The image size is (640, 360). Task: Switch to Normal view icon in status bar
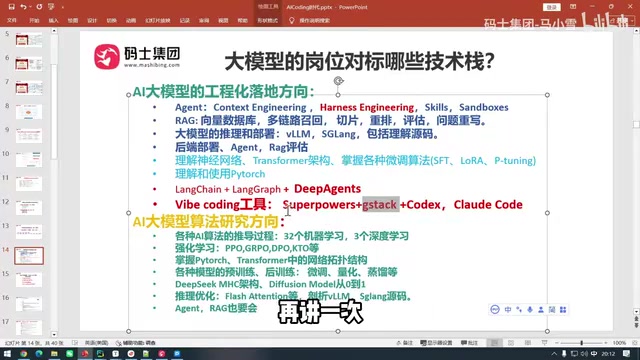click(494, 343)
